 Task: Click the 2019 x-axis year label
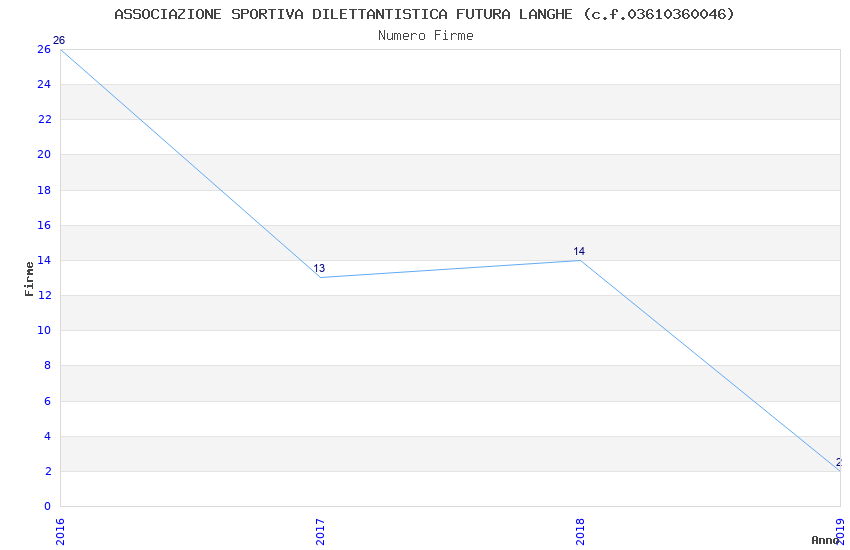click(840, 530)
